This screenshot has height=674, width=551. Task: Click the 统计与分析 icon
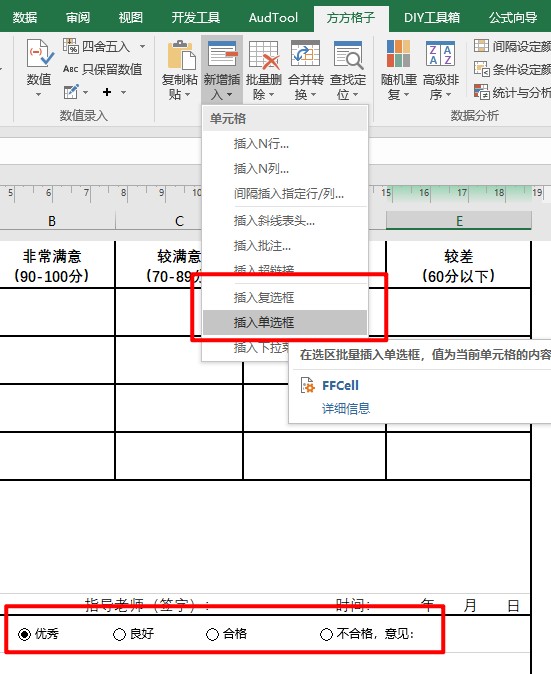pyautogui.click(x=481, y=92)
